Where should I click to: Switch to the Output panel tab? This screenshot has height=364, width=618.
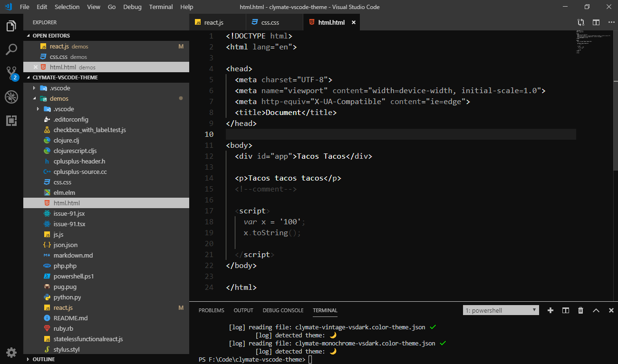pos(243,310)
